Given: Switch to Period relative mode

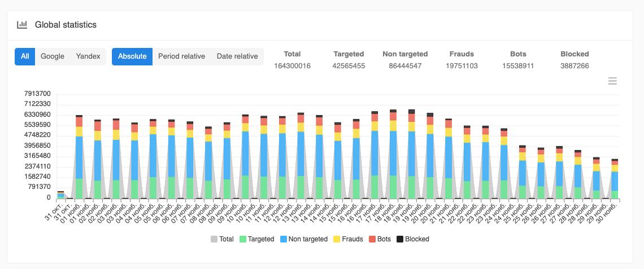Looking at the screenshot, I should click(181, 56).
